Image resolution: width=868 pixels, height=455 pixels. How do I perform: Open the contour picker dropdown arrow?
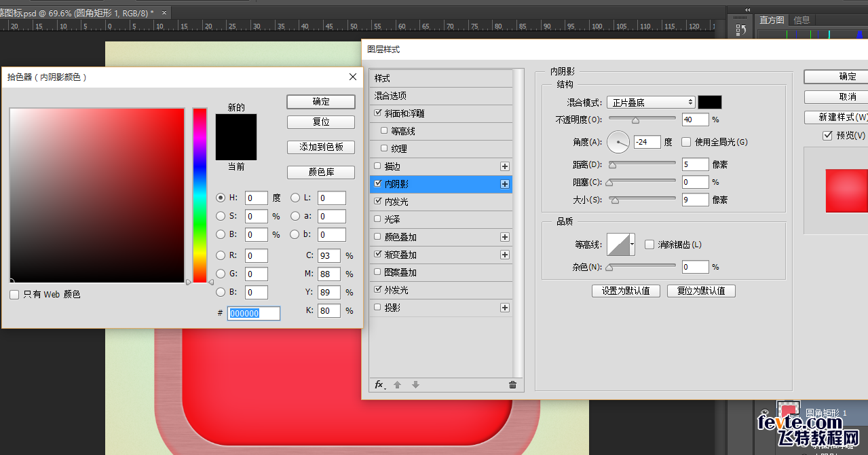click(x=633, y=244)
